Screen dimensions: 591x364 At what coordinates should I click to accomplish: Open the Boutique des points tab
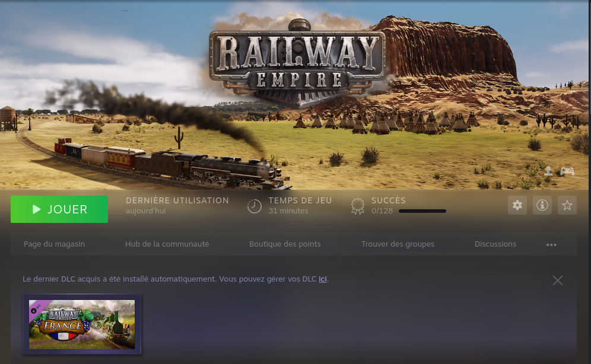285,244
